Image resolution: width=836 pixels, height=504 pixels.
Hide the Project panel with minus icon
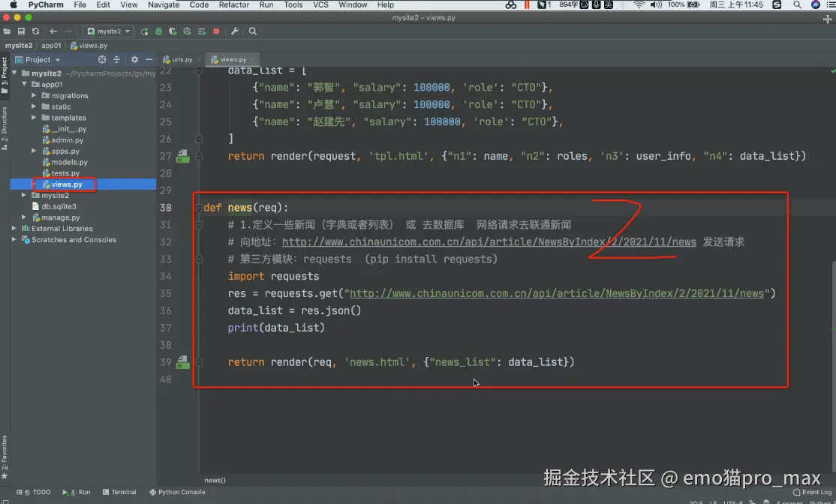(x=149, y=60)
